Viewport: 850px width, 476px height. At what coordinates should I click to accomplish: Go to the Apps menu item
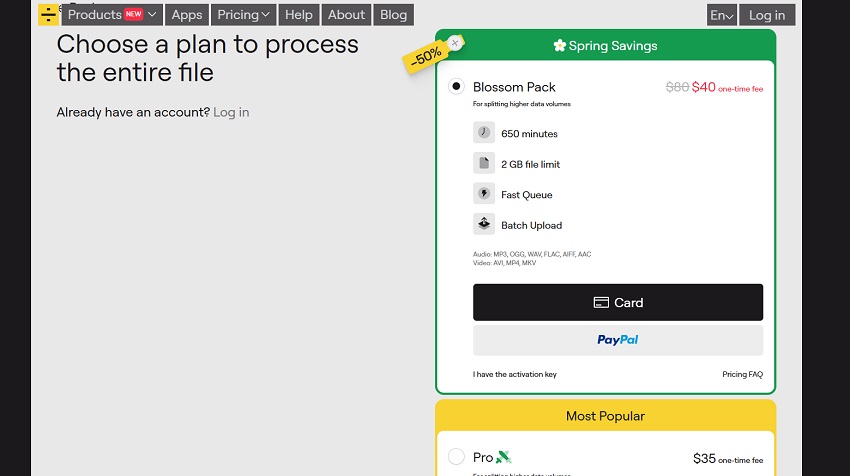[187, 15]
